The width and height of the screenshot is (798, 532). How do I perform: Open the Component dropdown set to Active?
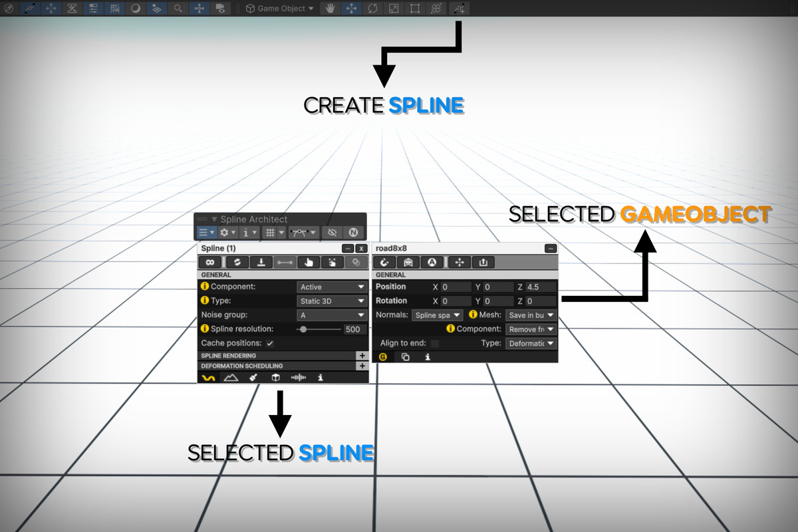point(331,286)
